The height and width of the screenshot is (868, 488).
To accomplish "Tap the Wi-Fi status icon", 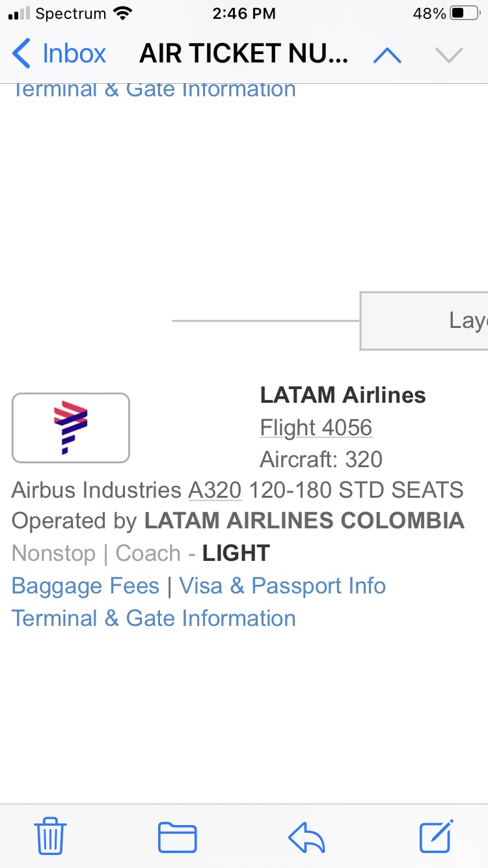I will point(122,13).
